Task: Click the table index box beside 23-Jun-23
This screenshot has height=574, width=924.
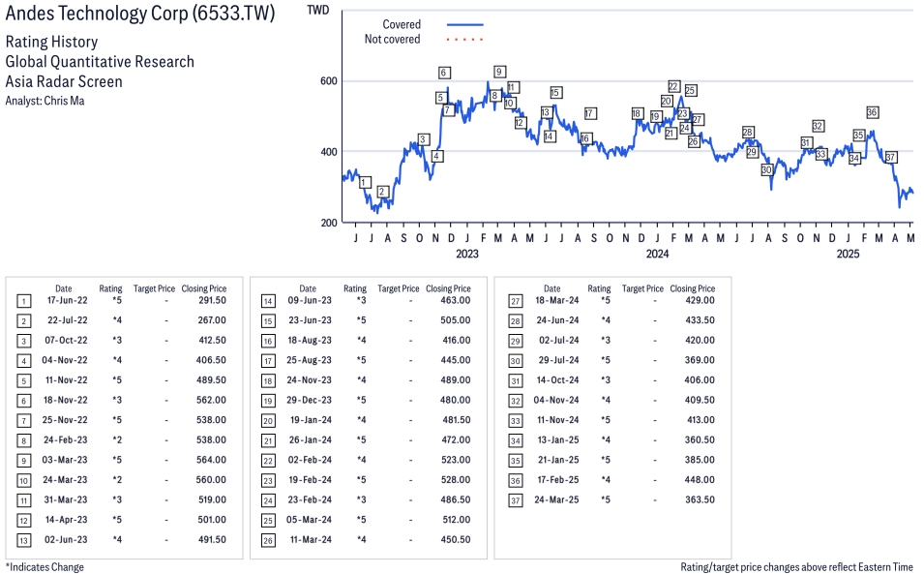Action: tap(268, 321)
